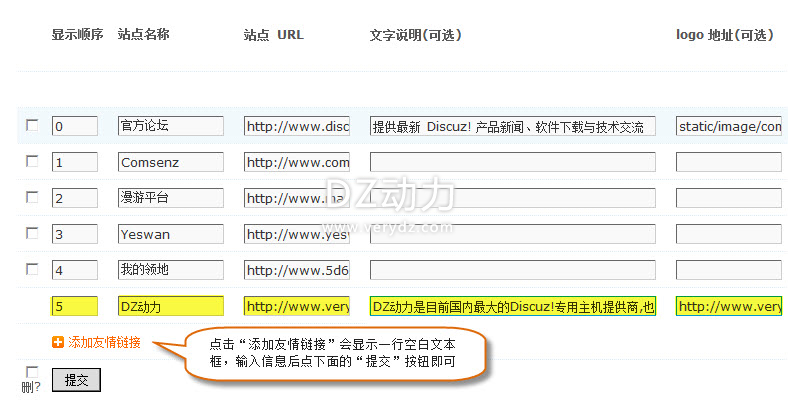Screen dimensions: 788x404
Task: Click the 我的领地 site name field
Action: tap(171, 270)
